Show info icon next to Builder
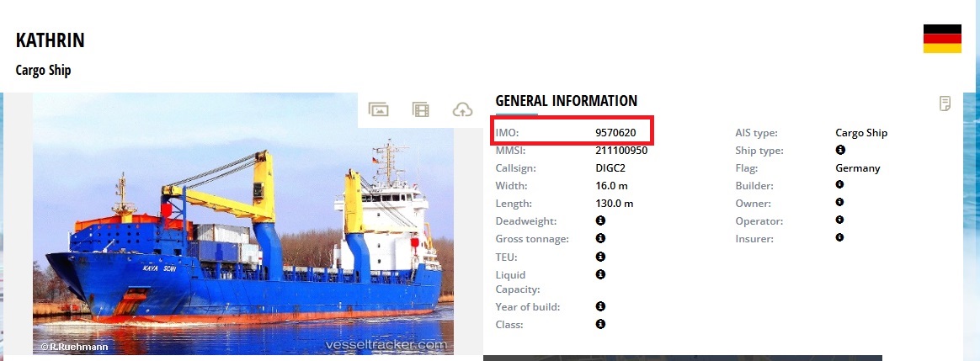Screen dimensions: 980x361 (839, 185)
